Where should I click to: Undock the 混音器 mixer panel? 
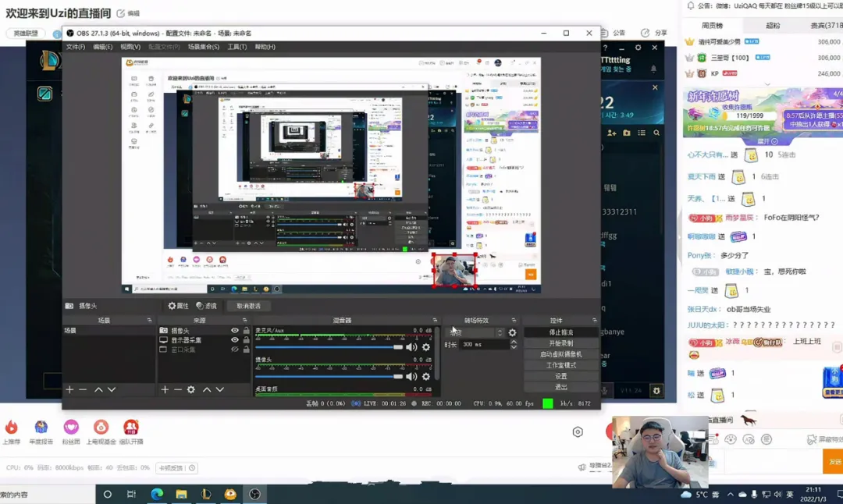point(435,320)
